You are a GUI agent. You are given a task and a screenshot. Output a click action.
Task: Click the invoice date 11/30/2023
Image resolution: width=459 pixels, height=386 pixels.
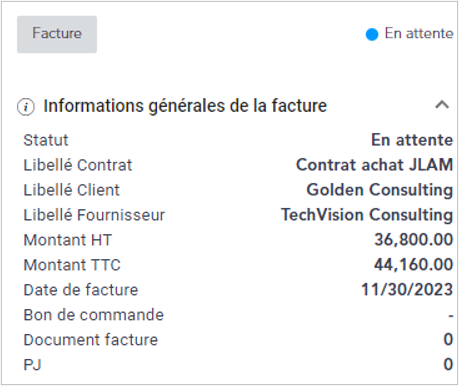[407, 290]
